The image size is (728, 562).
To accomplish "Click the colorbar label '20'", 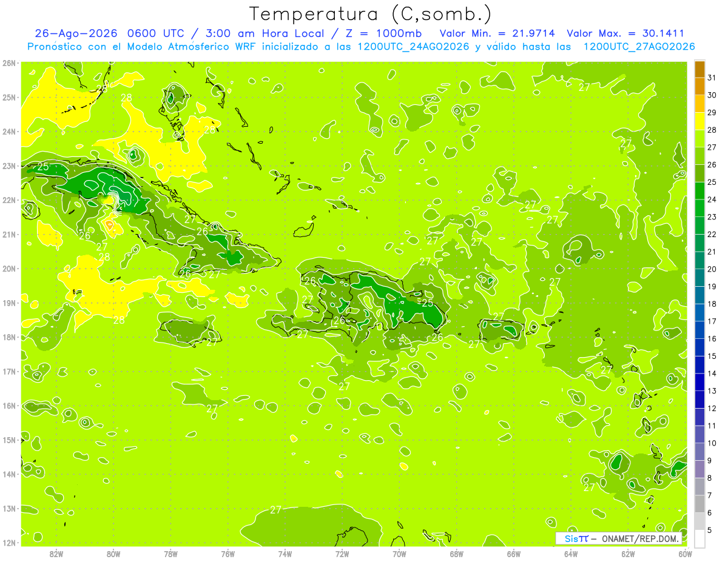I will point(712,269).
